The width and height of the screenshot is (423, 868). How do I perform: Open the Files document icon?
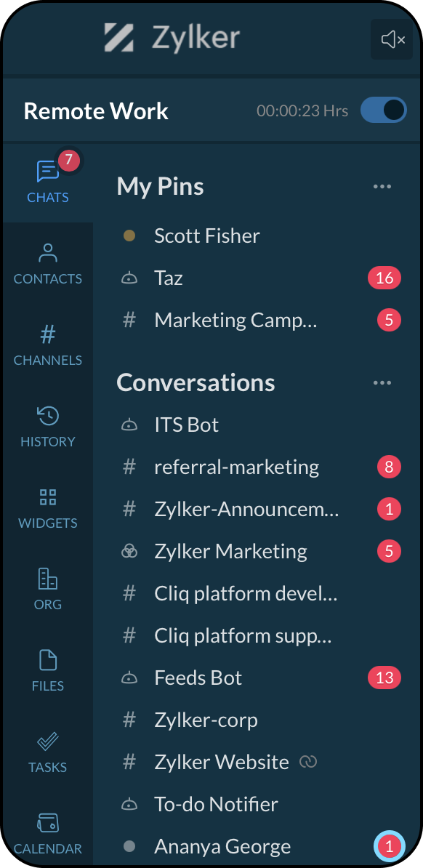point(48,660)
